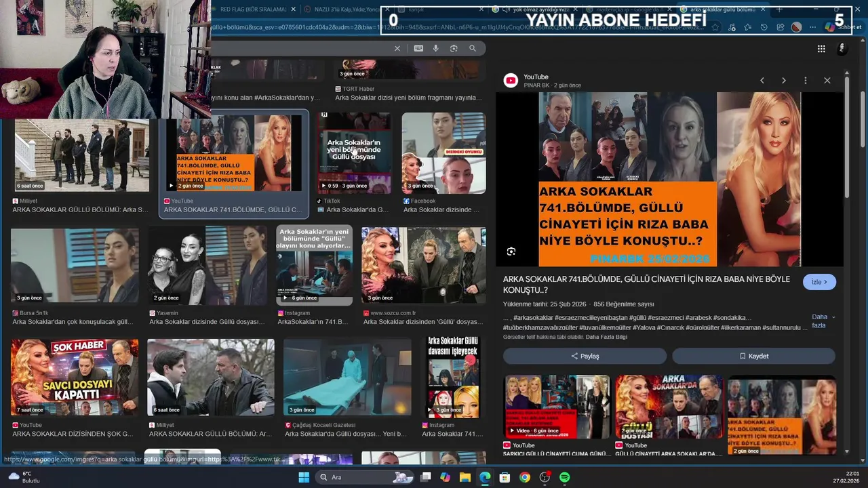Screen dimensions: 868x488
Task: Open ŞOK HABER SAVCI DOSYAYI KAPATTI thumbnail
Action: point(75,378)
